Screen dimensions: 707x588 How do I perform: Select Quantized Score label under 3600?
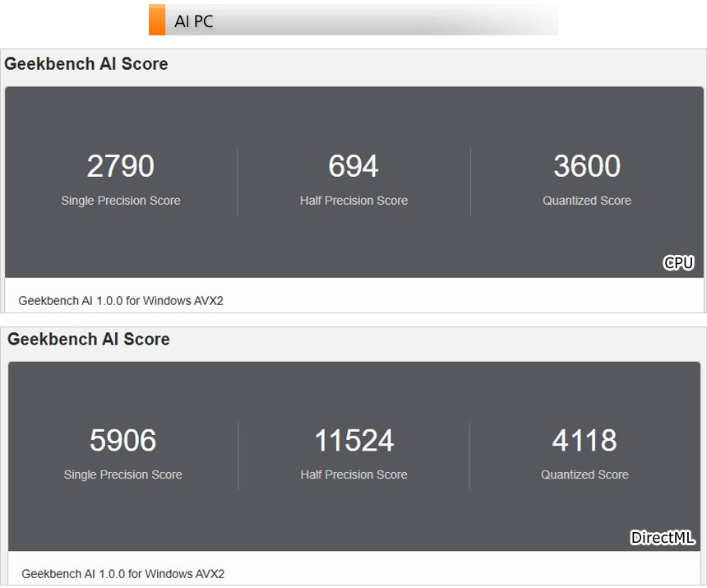coord(587,200)
